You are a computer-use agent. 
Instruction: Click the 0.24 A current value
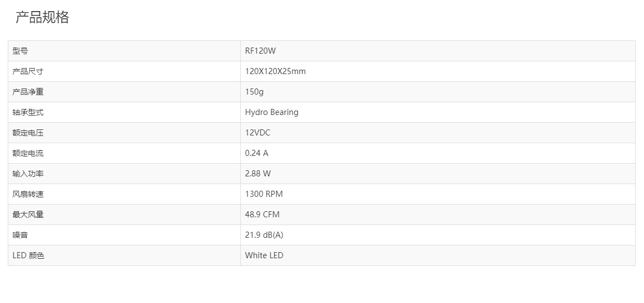pyautogui.click(x=256, y=153)
